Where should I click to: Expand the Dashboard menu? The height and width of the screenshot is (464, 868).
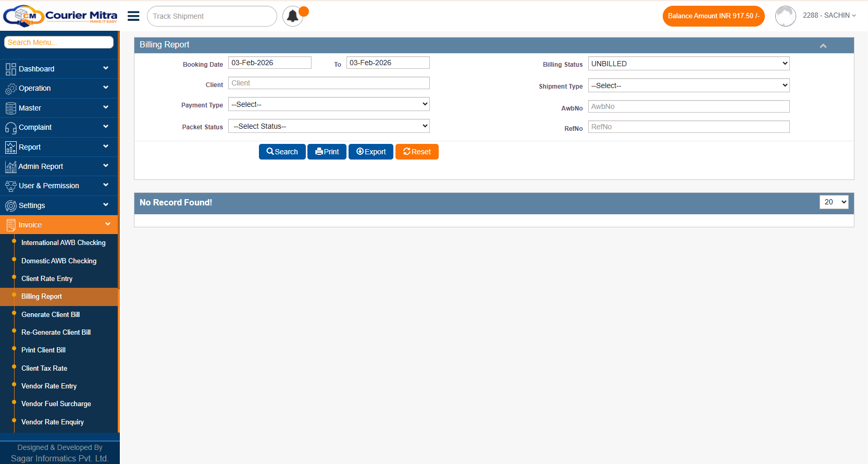point(106,68)
